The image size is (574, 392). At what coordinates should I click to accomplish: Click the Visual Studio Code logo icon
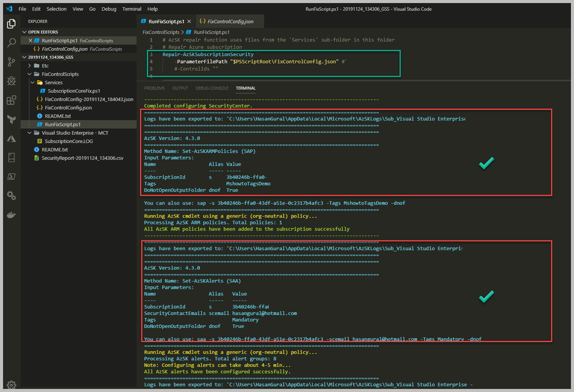9,9
